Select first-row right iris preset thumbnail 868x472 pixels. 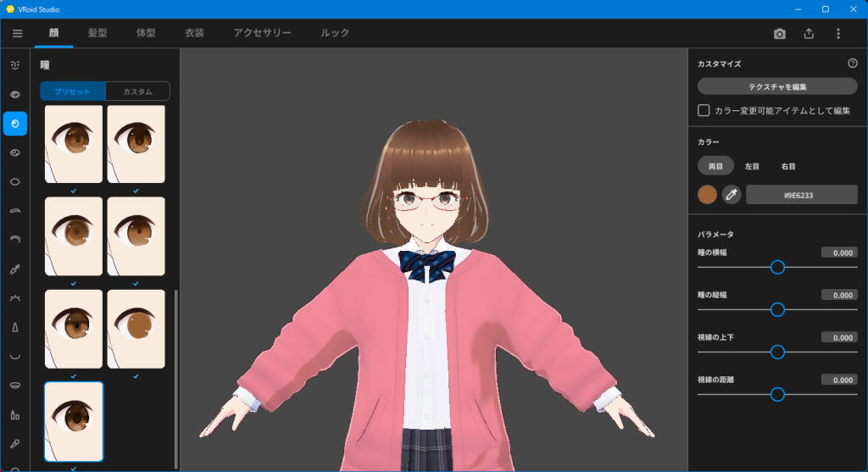[136, 144]
